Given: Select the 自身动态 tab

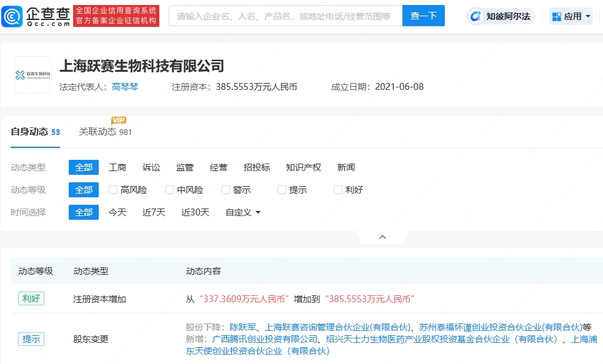Looking at the screenshot, I should 29,132.
